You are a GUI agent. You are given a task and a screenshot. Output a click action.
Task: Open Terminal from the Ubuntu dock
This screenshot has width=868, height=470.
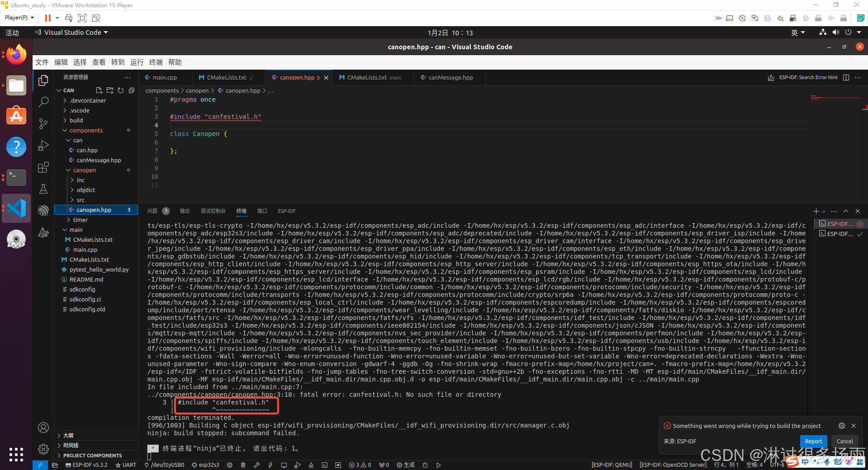[16, 178]
